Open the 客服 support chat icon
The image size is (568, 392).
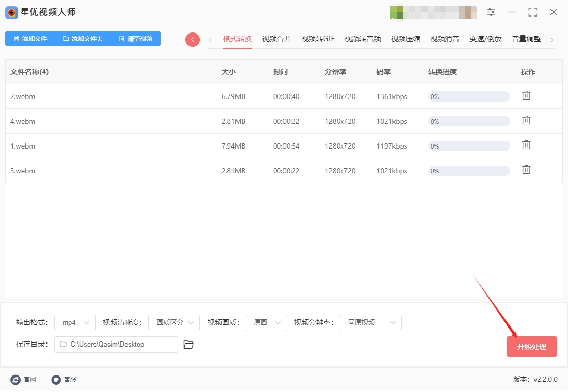click(x=56, y=380)
